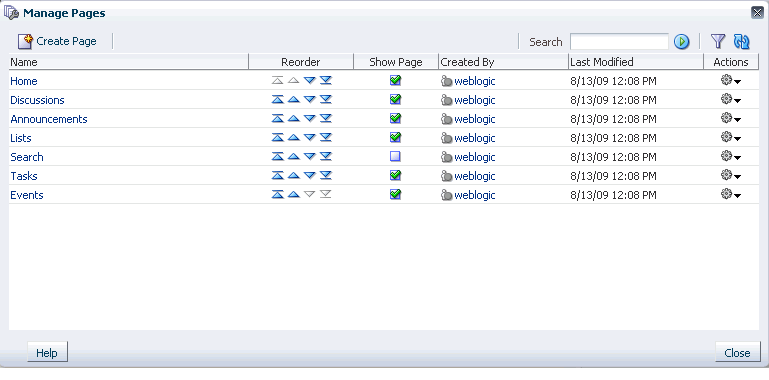Move Discussions page up one position

coord(293,100)
